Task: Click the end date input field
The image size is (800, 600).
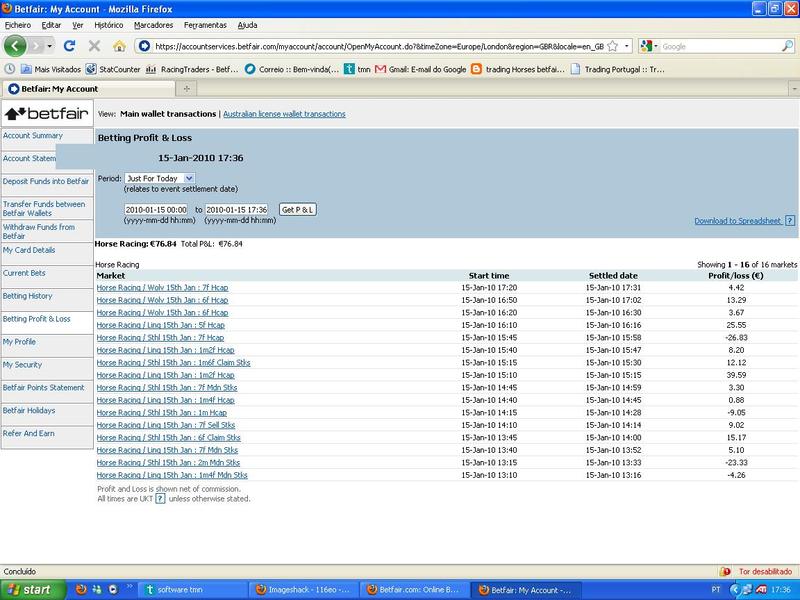Action: [236, 210]
